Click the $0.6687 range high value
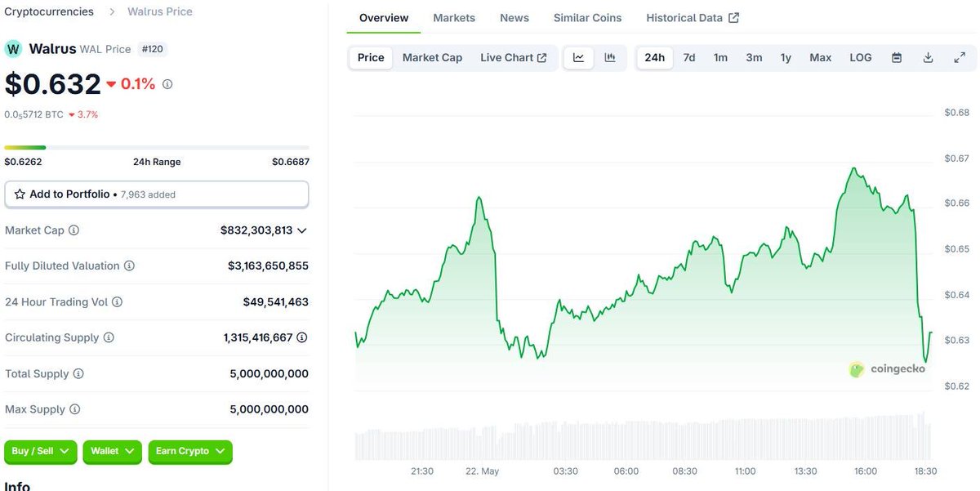Screen dimensions: 980x491 click(x=291, y=162)
